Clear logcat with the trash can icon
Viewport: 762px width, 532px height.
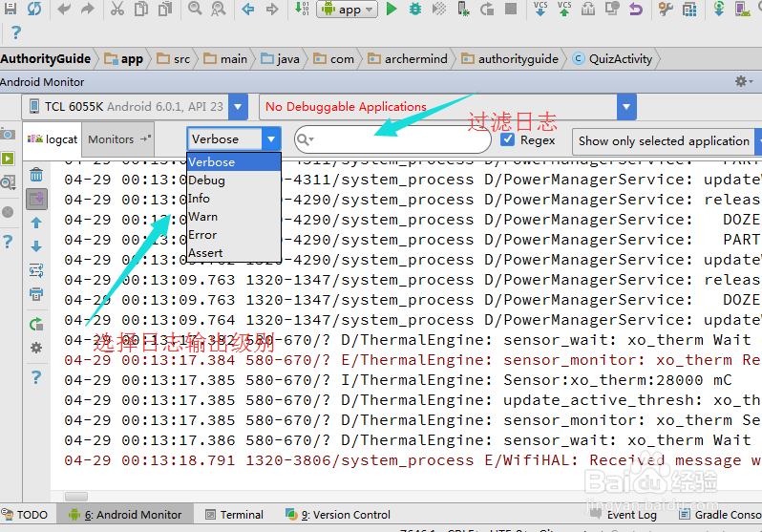(x=36, y=175)
